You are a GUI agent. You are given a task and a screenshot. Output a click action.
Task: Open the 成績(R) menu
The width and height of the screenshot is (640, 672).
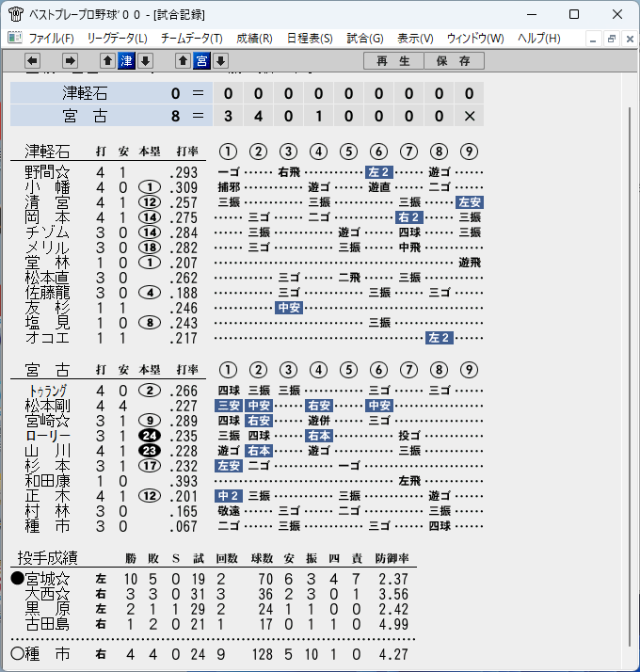coord(254,39)
